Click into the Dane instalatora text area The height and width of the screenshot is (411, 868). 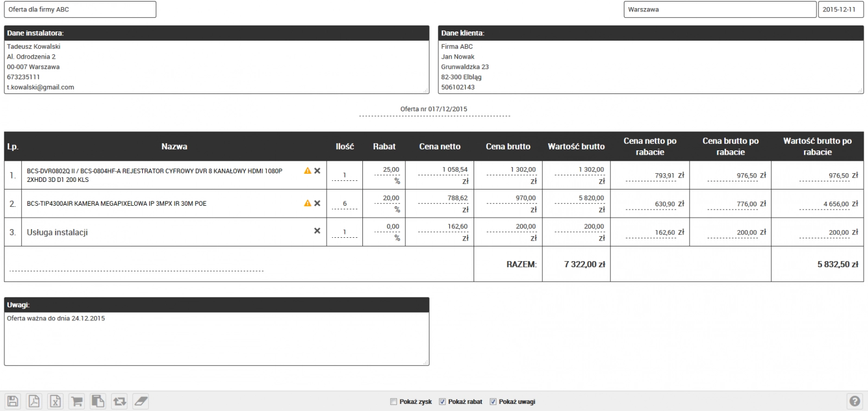click(216, 67)
